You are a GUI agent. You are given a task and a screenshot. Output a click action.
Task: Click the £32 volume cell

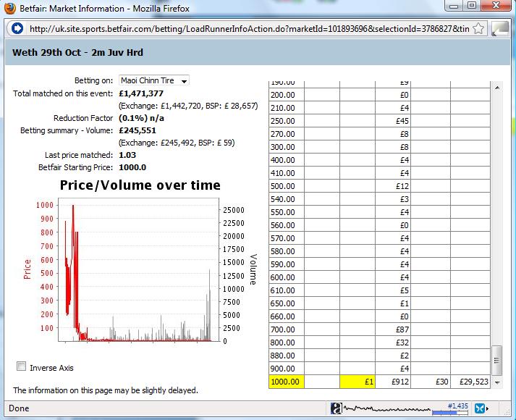tap(393, 343)
